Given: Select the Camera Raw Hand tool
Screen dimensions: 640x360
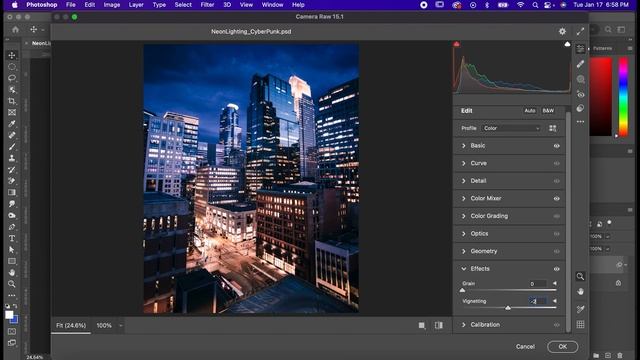Looking at the screenshot, I should click(x=580, y=291).
